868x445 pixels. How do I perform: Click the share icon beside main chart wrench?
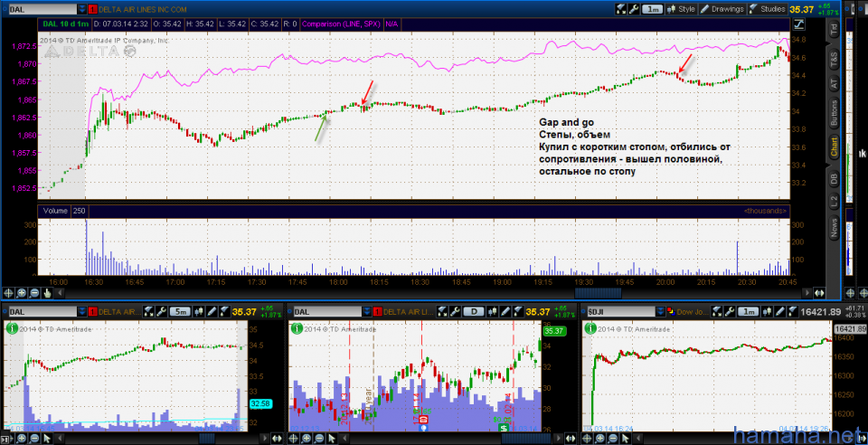pyautogui.click(x=621, y=9)
